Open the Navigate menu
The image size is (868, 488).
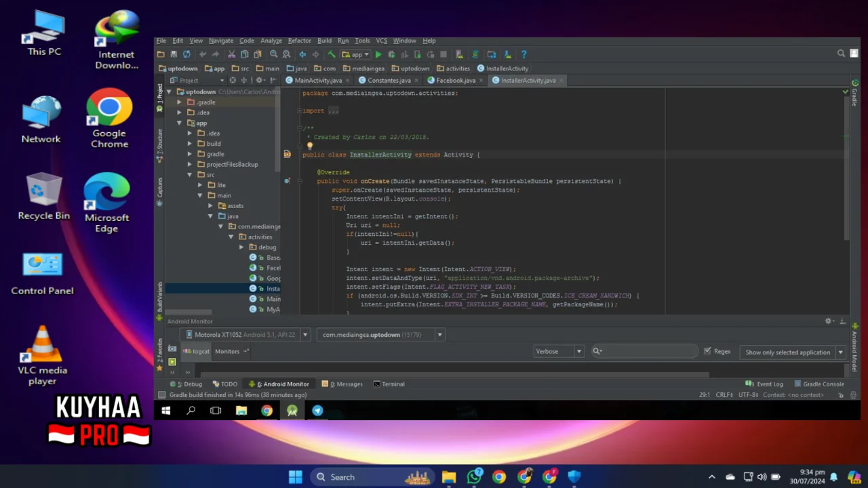[x=220, y=41]
